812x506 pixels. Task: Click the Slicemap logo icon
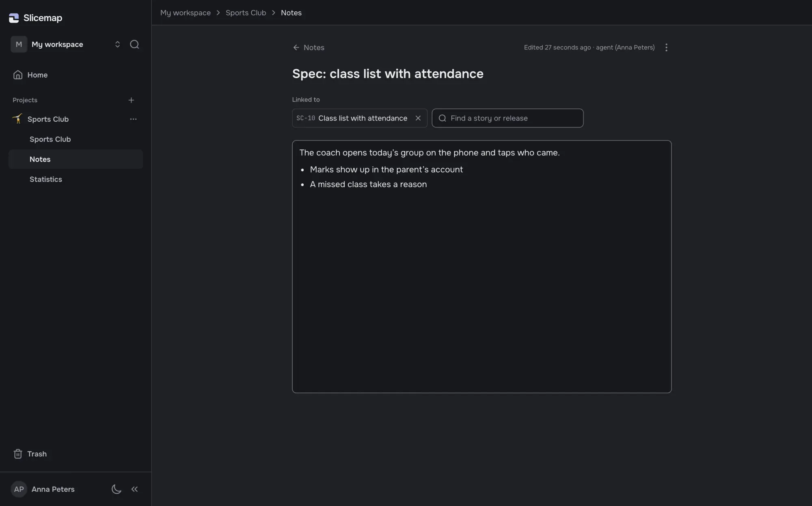click(14, 18)
